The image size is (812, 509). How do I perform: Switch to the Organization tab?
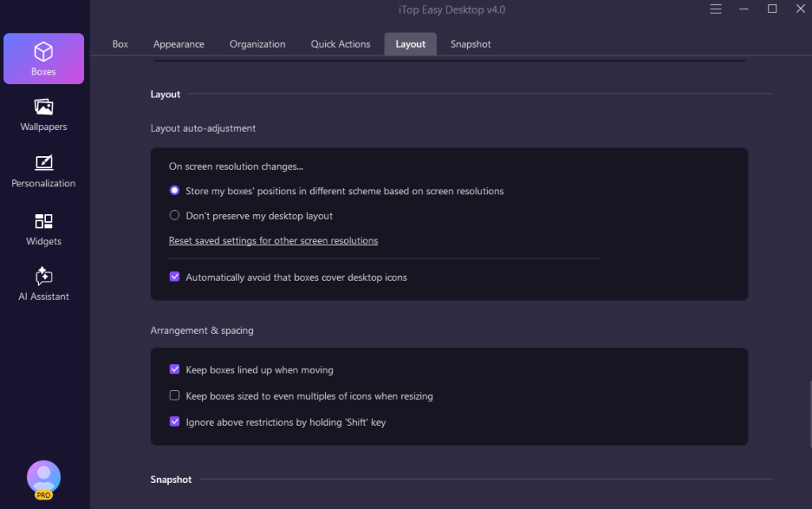point(257,44)
